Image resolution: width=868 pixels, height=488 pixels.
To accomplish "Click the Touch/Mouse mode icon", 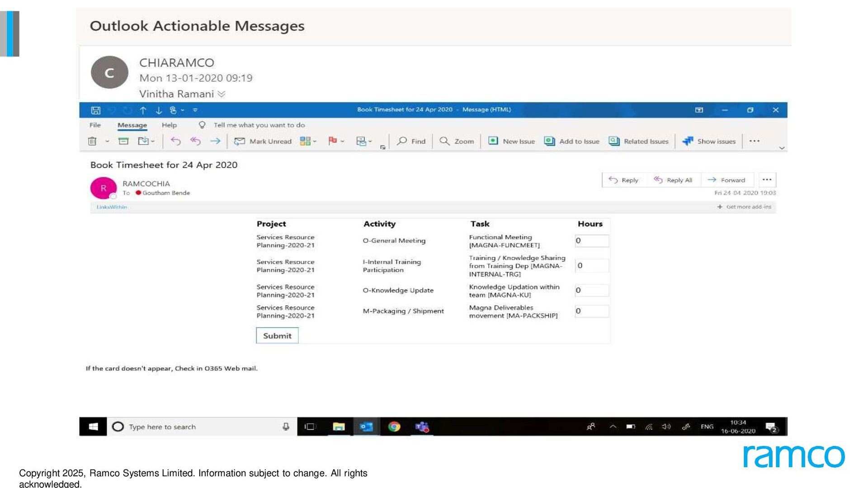I will click(x=173, y=110).
